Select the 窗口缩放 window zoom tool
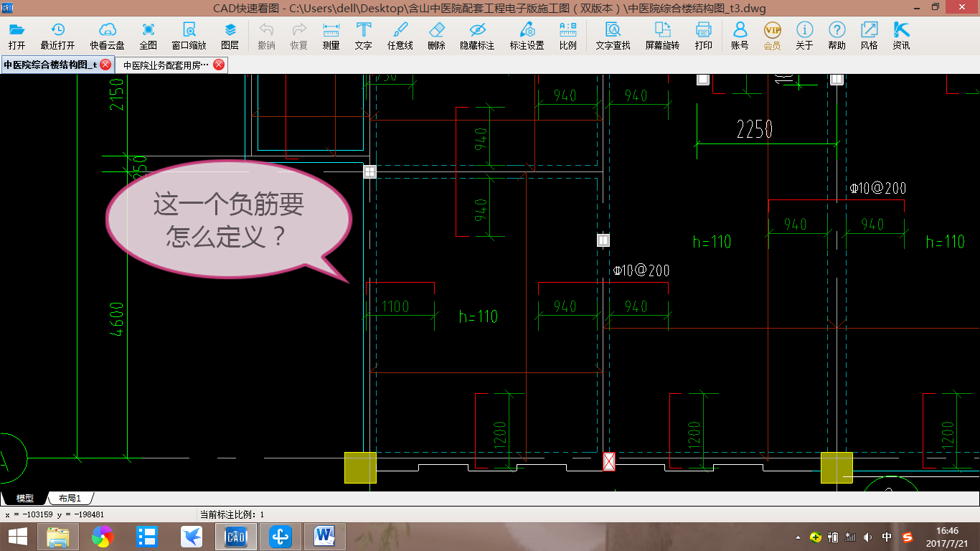 click(x=189, y=36)
